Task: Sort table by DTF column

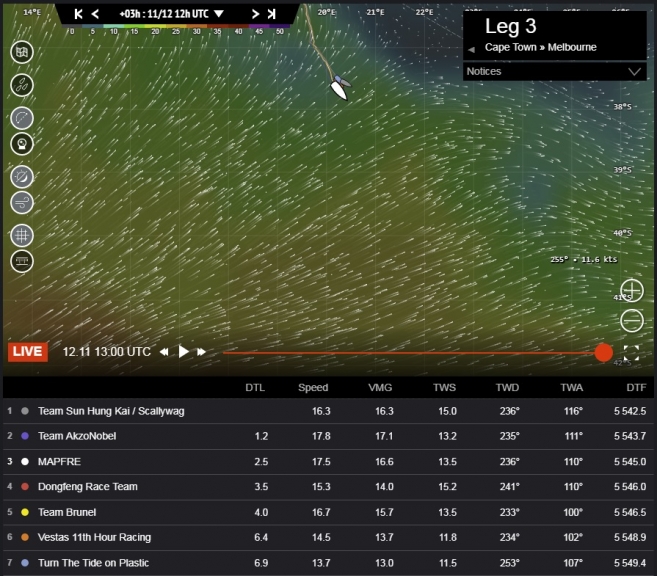Action: coord(636,387)
